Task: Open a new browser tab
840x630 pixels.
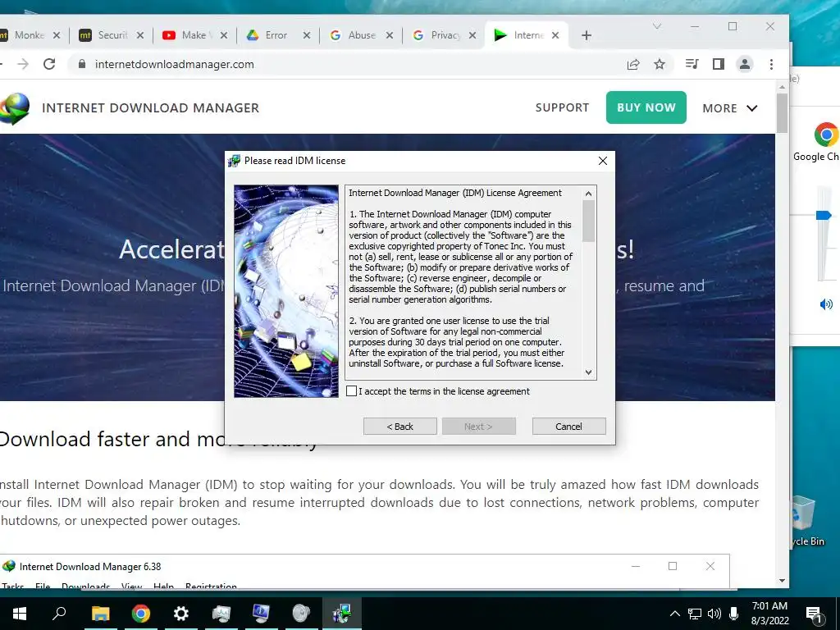Action: (x=587, y=35)
